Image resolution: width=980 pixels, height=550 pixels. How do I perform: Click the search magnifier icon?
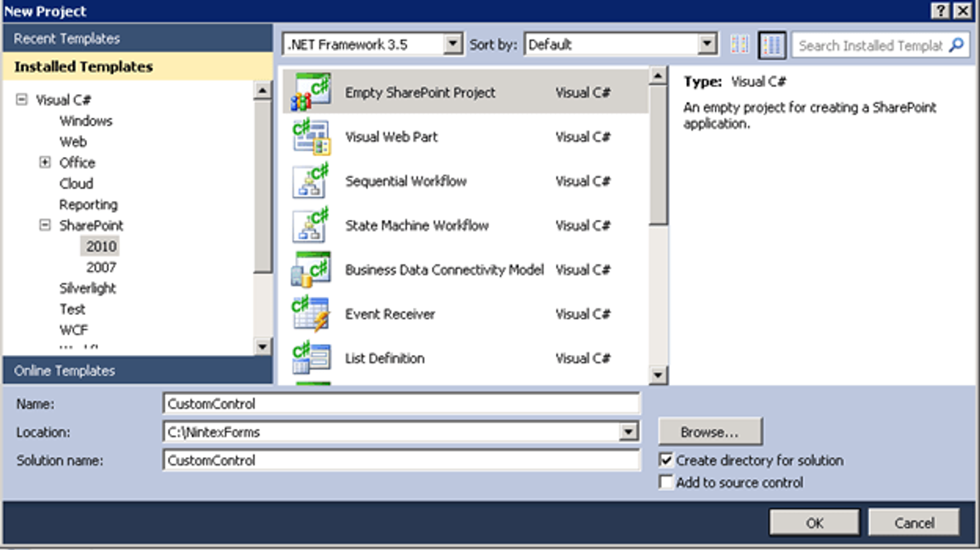956,45
